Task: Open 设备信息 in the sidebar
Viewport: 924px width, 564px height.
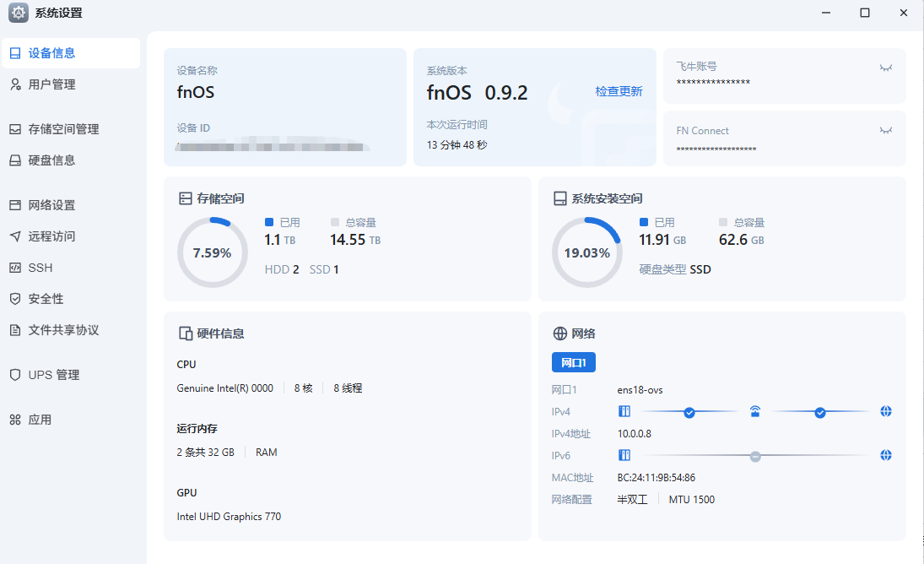Action: coord(71,53)
